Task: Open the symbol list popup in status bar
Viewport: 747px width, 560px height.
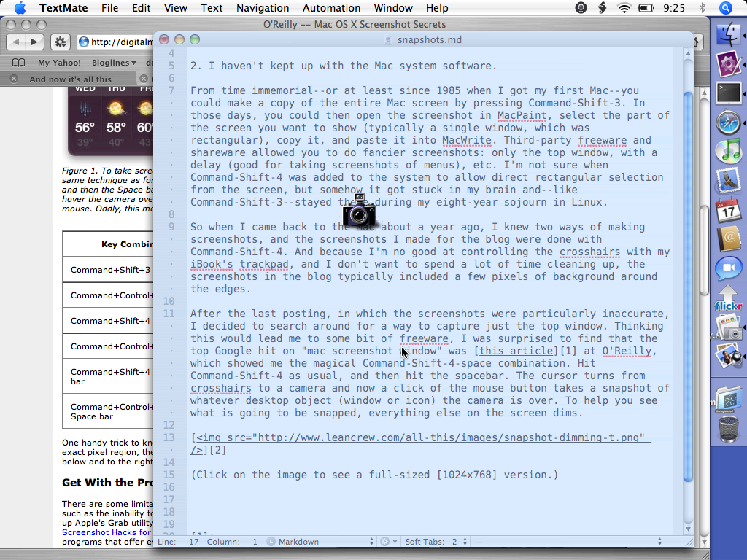Action: [568, 542]
